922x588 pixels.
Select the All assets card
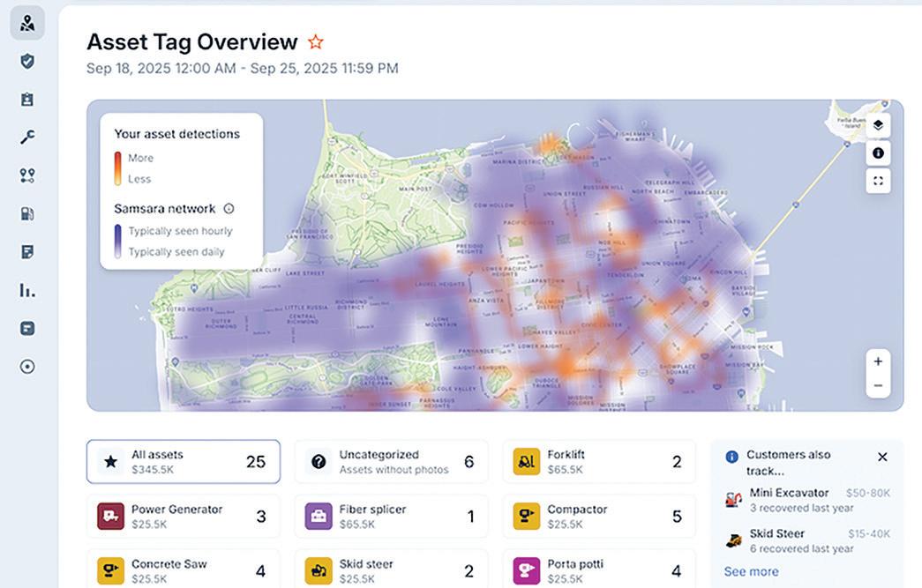184,462
